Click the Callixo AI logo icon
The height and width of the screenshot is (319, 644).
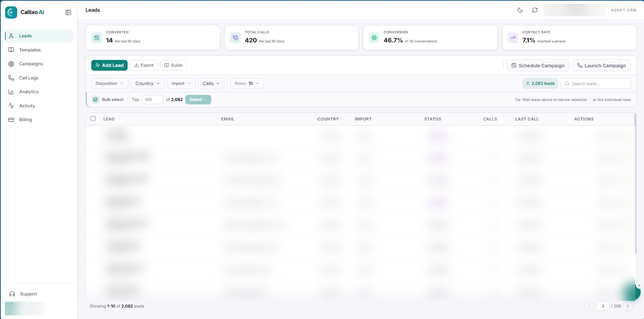[11, 12]
